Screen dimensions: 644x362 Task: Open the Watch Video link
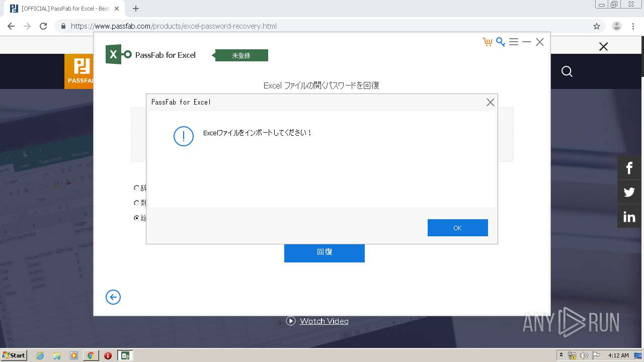point(324,321)
